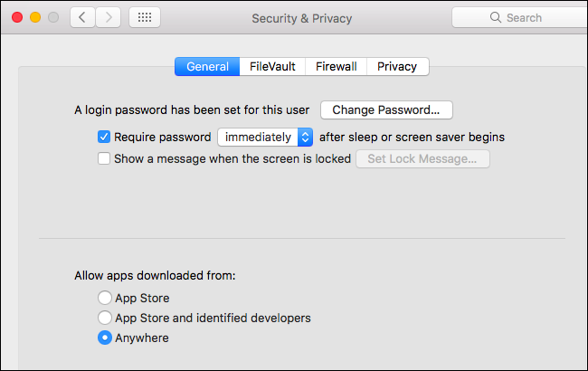Switch to the FileVault tab
Image resolution: width=588 pixels, height=371 pixels.
(x=272, y=66)
